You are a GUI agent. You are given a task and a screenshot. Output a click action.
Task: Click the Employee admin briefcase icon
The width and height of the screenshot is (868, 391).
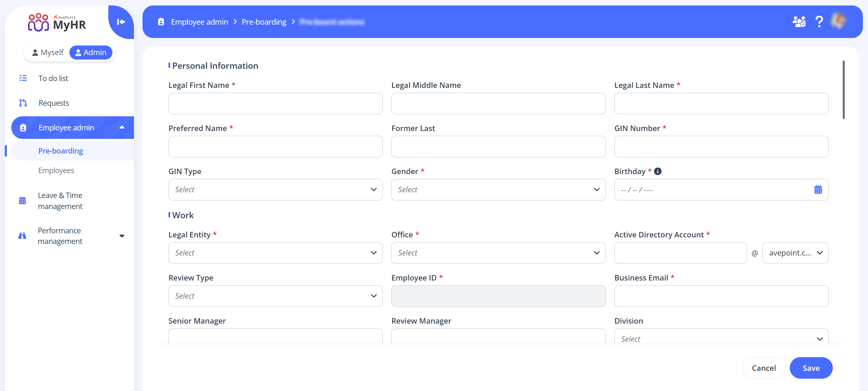(x=23, y=127)
